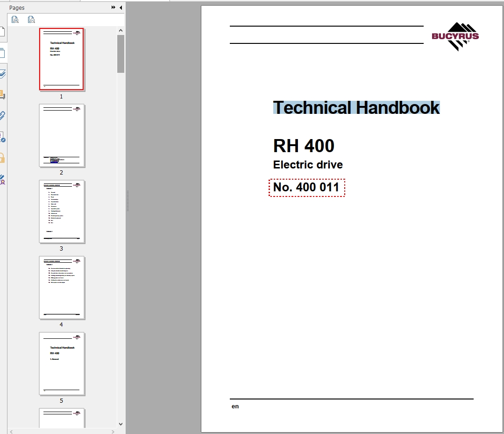The width and height of the screenshot is (504, 434).
Task: Select the page 3 thumbnail
Action: pyautogui.click(x=62, y=211)
